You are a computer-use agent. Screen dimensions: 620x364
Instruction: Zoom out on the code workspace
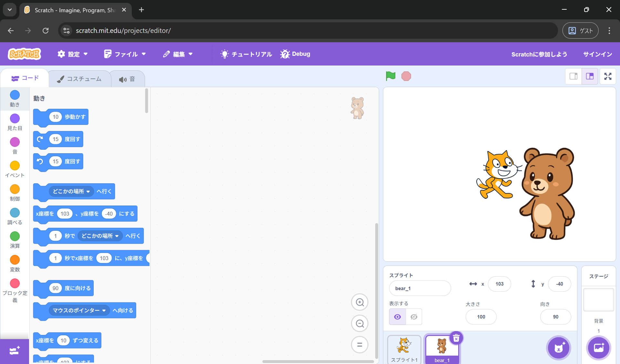click(360, 324)
